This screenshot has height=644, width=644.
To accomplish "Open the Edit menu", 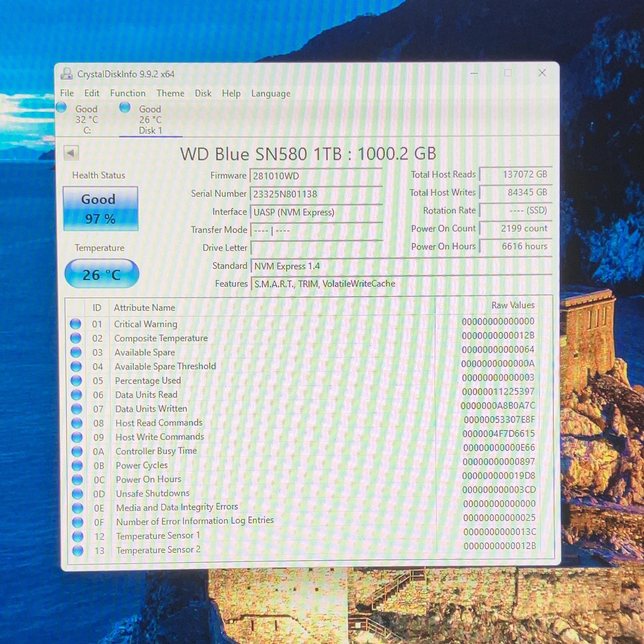I will [92, 93].
